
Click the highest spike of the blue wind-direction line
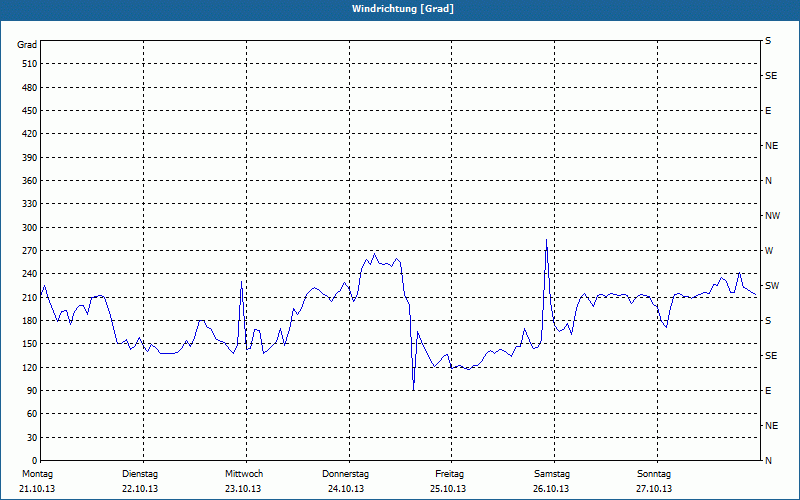(546, 240)
